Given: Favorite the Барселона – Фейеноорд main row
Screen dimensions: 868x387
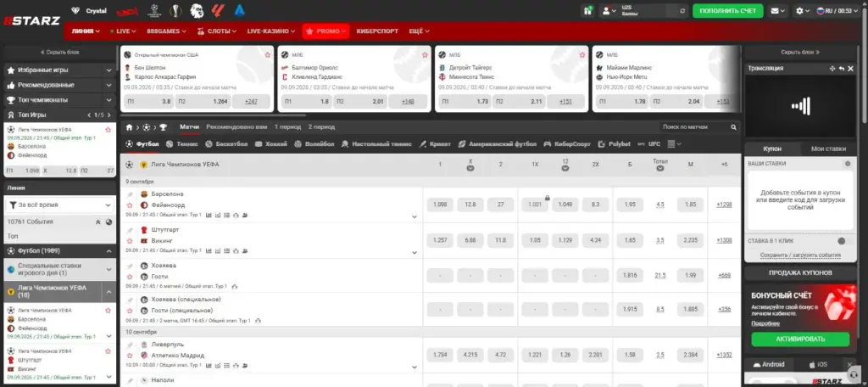Looking at the screenshot, I should 130,205.
